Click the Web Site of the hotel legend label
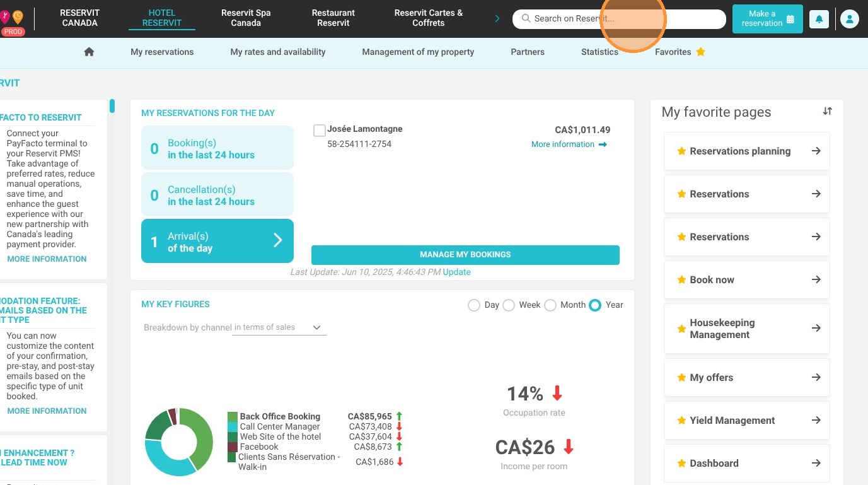The width and height of the screenshot is (868, 485). 281,437
